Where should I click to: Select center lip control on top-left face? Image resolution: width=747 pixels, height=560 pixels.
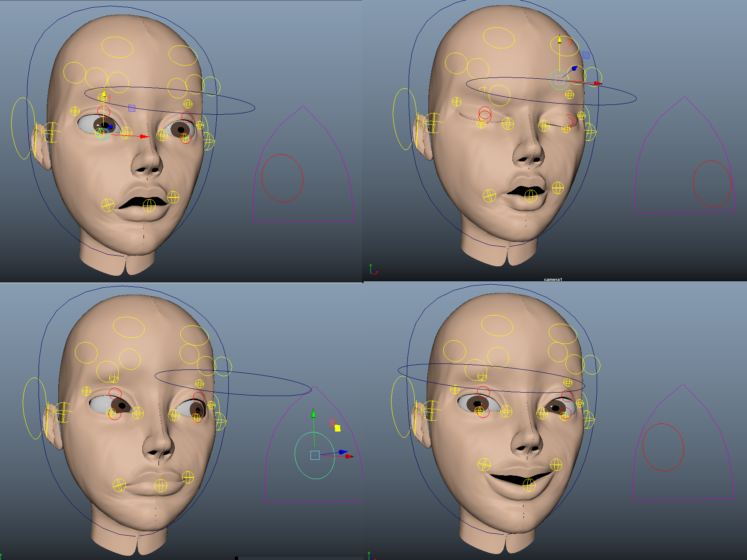149,206
